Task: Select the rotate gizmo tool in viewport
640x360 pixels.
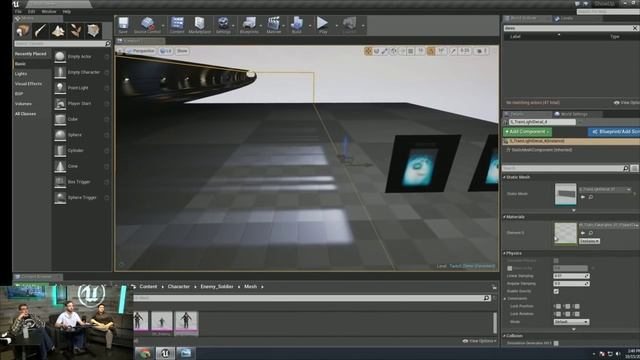Action: [376, 51]
